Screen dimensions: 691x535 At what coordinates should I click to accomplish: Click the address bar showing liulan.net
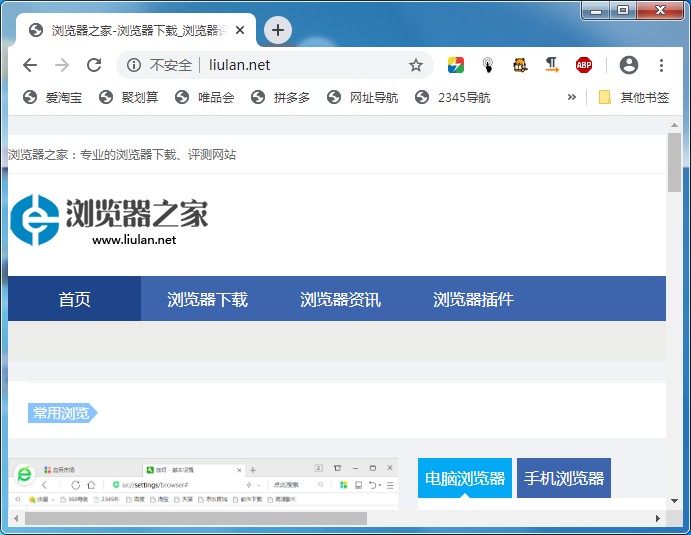pyautogui.click(x=275, y=65)
